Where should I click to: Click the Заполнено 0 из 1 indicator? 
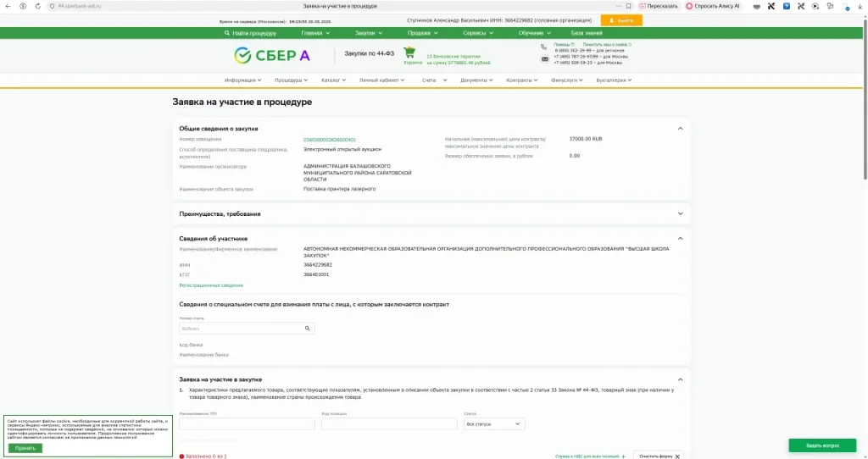point(203,456)
